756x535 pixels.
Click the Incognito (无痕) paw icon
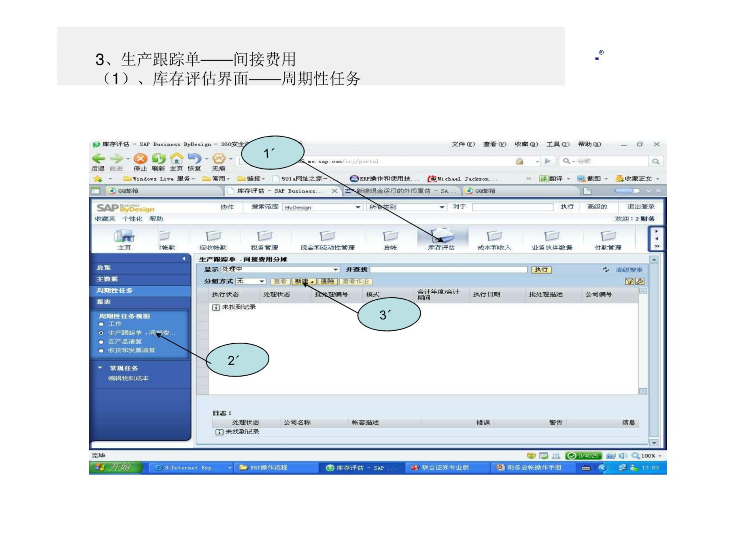(219, 158)
